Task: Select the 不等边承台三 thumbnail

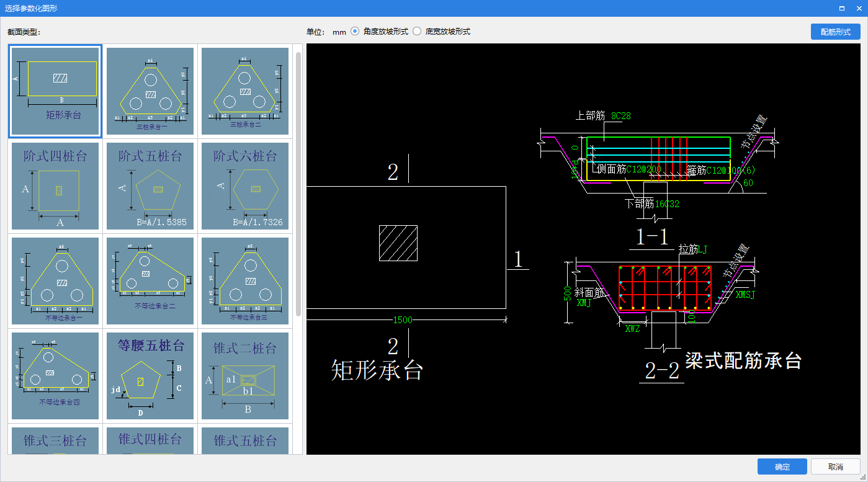Action: click(245, 281)
